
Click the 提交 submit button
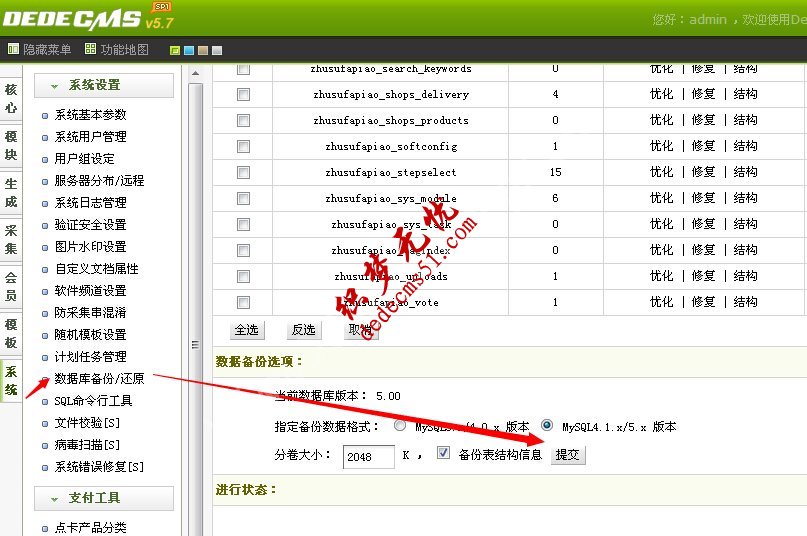568,455
